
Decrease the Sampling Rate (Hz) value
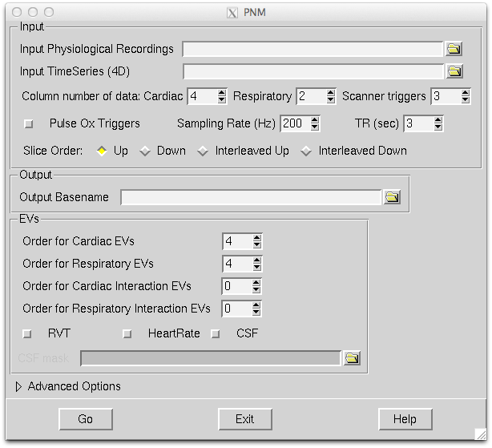point(314,127)
